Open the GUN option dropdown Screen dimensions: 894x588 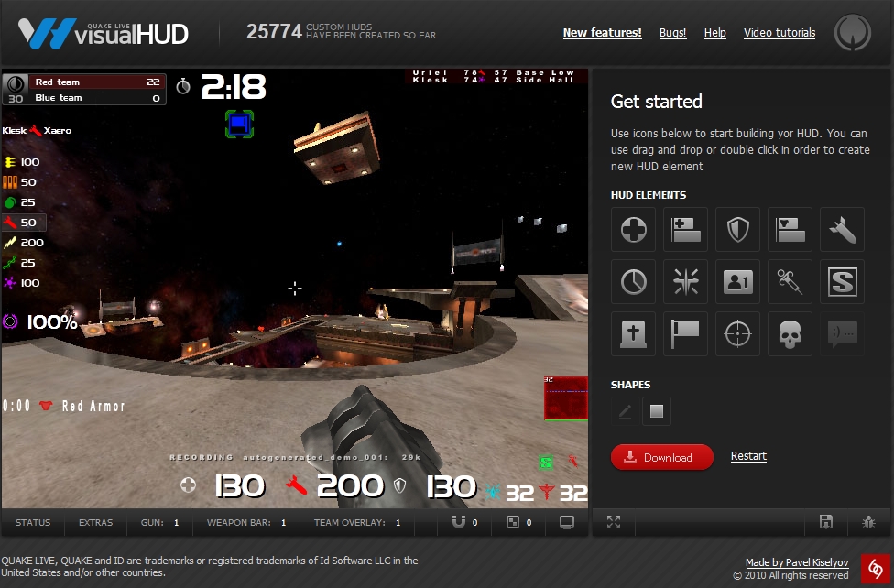159,522
